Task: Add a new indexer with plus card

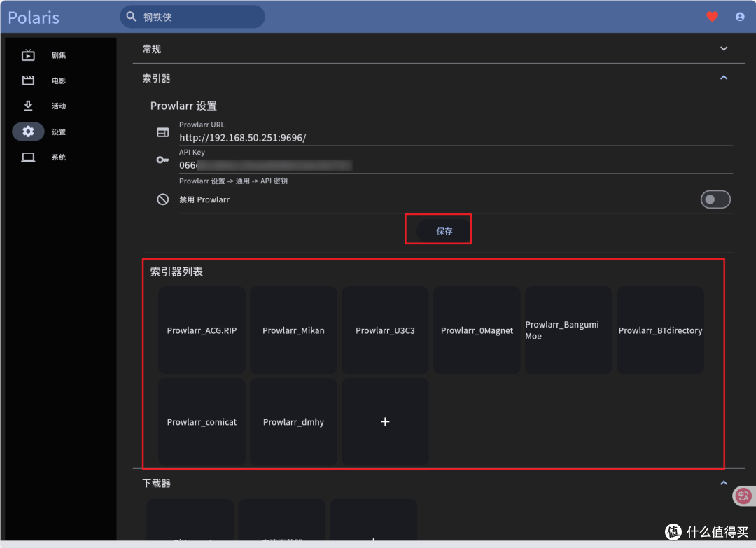Action: (385, 422)
